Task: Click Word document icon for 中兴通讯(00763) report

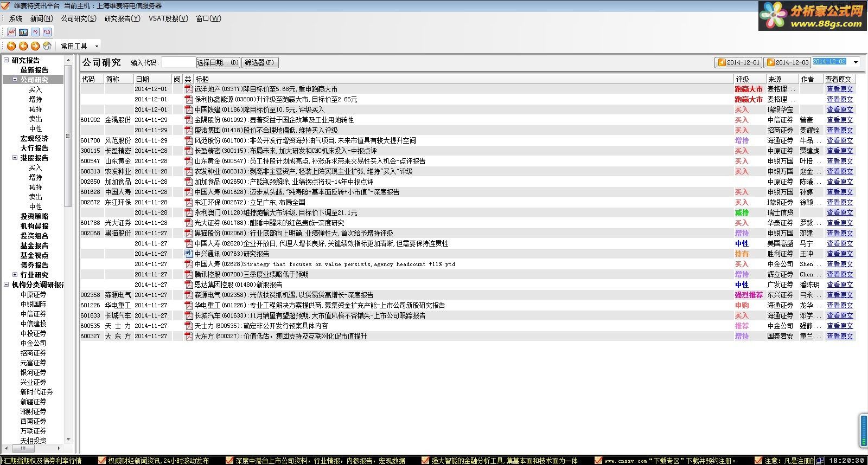Action: pyautogui.click(x=189, y=254)
